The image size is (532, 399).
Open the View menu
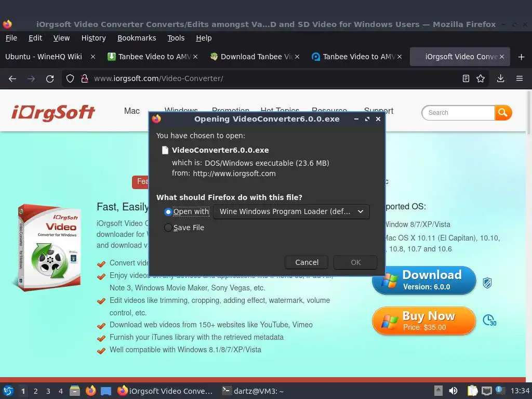tap(61, 38)
